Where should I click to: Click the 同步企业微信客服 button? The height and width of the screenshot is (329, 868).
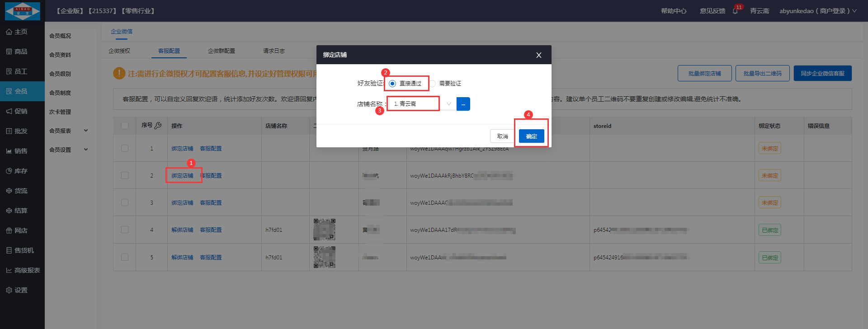point(823,73)
